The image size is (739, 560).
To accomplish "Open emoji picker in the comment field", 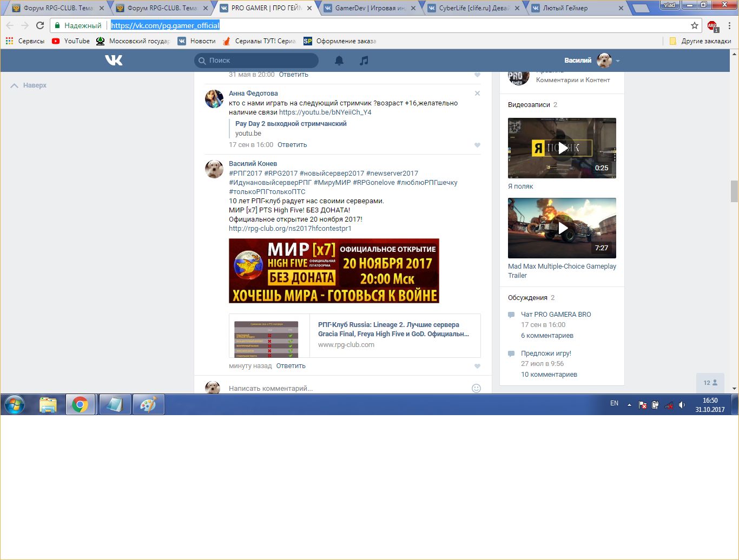I will pyautogui.click(x=476, y=388).
